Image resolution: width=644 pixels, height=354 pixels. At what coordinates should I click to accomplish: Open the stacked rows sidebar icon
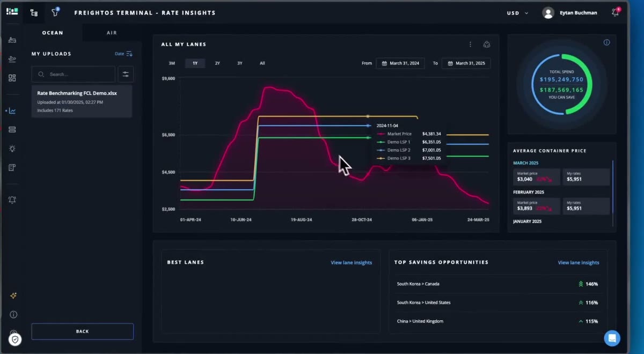(12, 129)
